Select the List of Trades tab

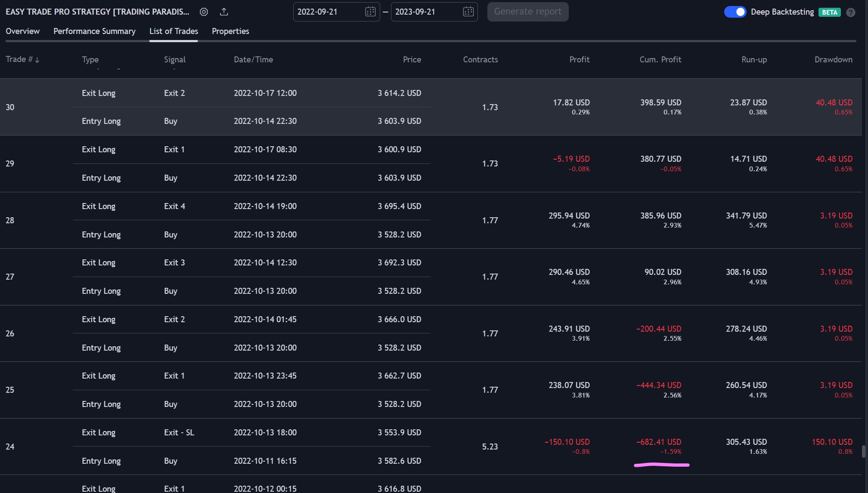174,31
